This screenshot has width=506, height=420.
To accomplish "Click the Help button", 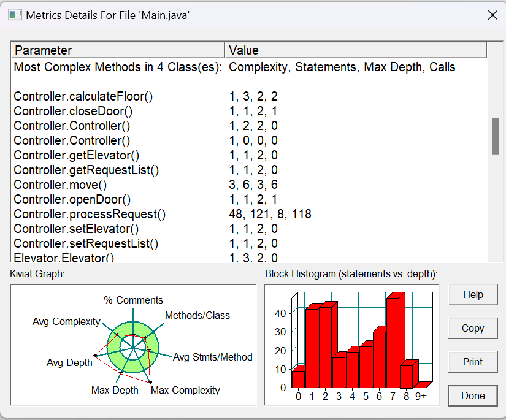I will (x=473, y=294).
